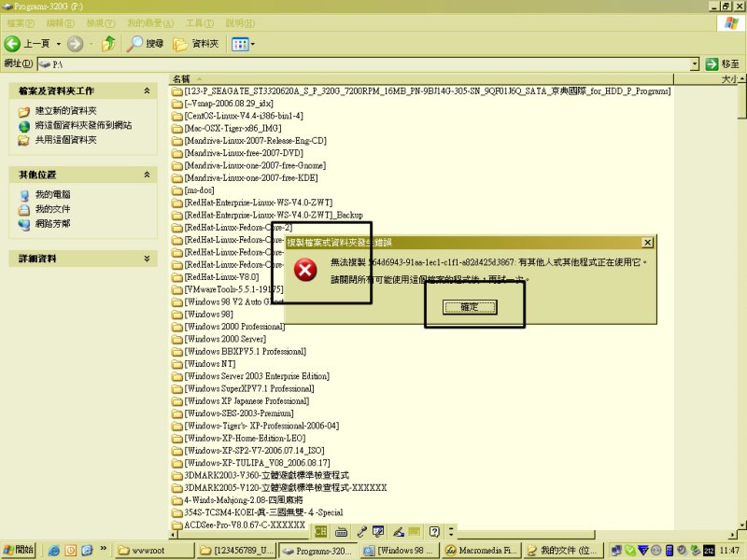747x560 pixels.
Task: Select folder named [Windows-XP-SP2-V7-2006.07.14_ISO]
Action: tap(255, 451)
